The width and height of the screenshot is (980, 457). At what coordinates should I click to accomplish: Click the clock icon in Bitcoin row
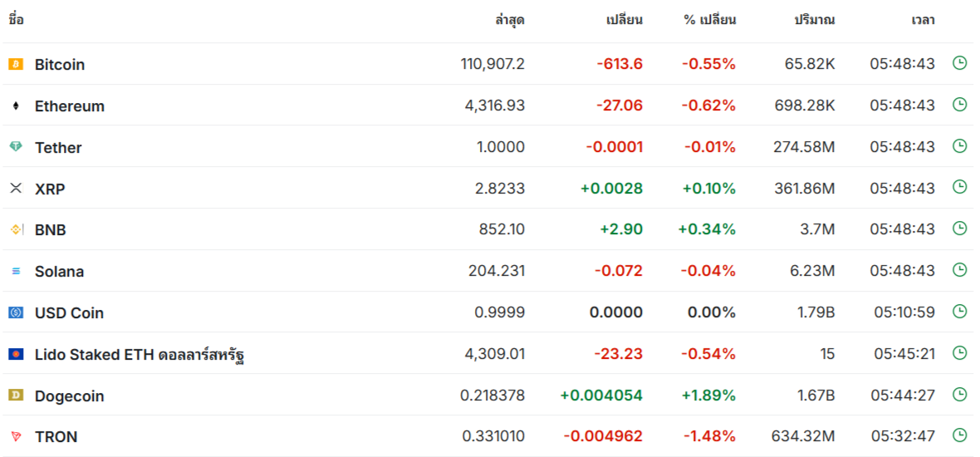[x=959, y=63]
